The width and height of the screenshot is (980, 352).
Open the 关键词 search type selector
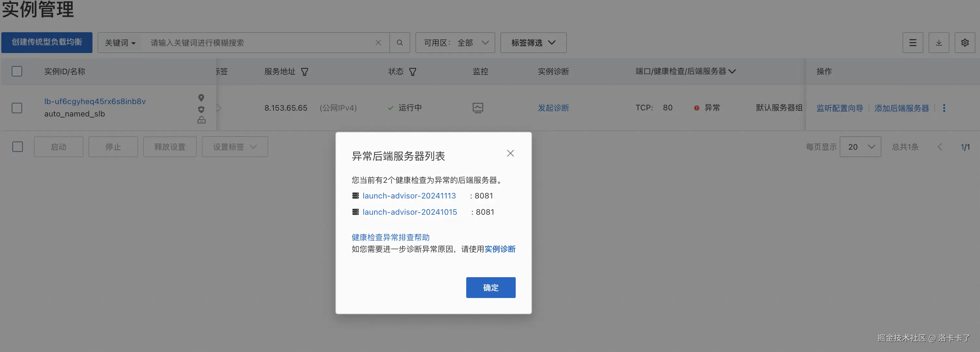coord(120,43)
